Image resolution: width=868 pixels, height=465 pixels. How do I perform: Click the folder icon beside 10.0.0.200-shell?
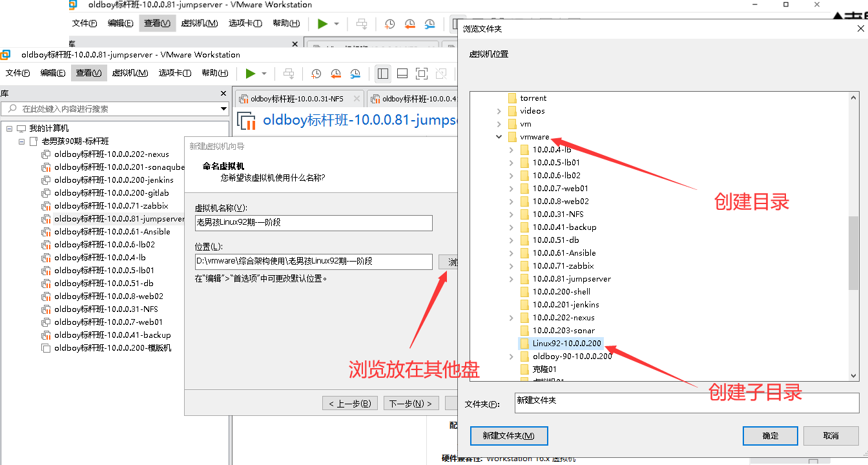[x=524, y=292]
